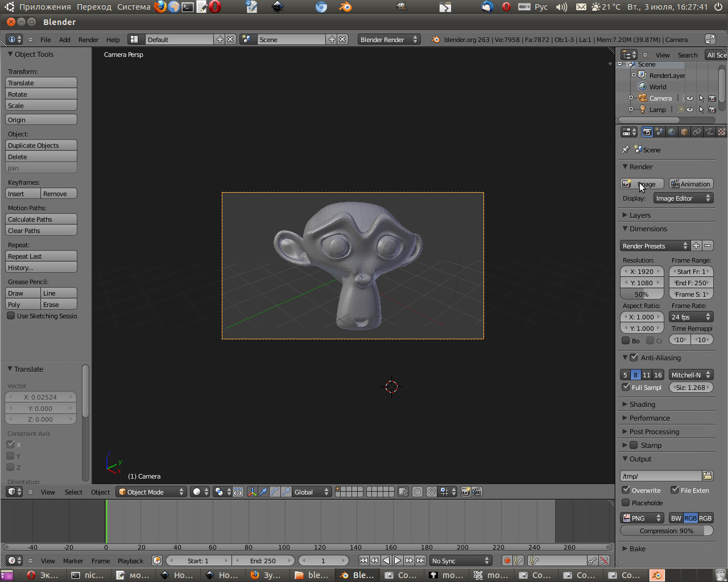Toggle the Overwrite checkbox
Image resolution: width=728 pixels, height=582 pixels.
tap(626, 490)
